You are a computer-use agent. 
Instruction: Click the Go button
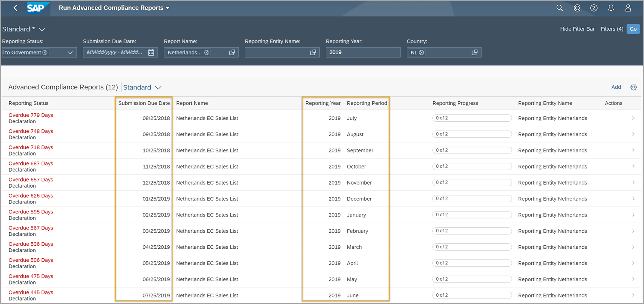coord(633,29)
